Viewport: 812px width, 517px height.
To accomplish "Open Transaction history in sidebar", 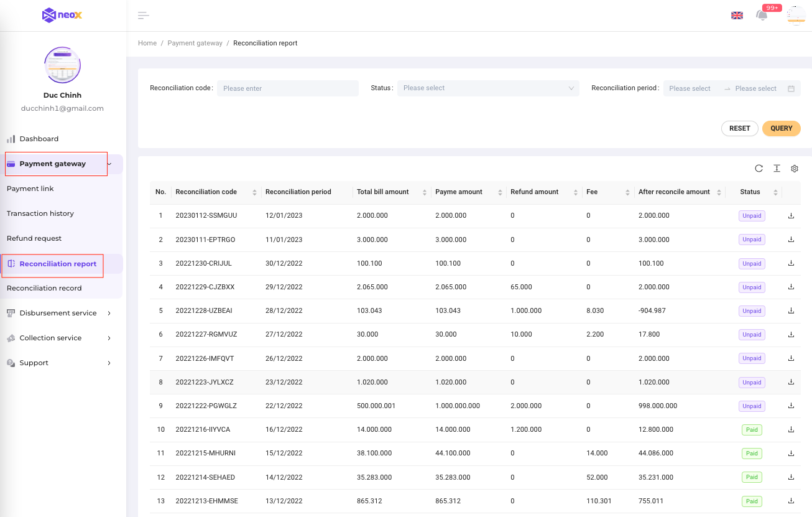I will [x=40, y=213].
